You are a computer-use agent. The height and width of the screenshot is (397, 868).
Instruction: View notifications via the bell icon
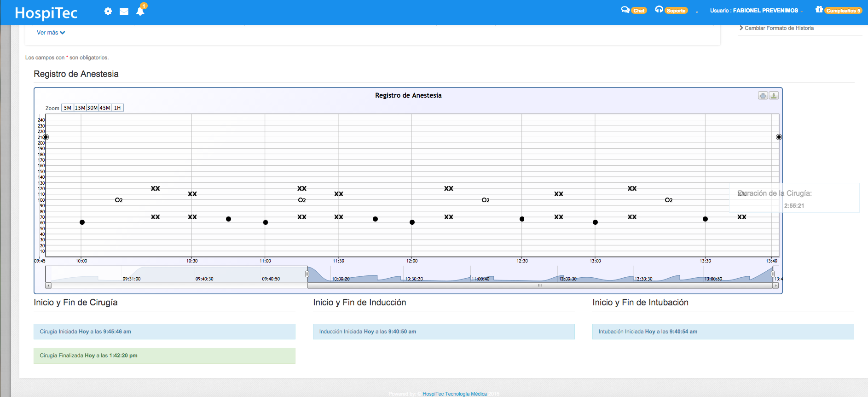140,12
